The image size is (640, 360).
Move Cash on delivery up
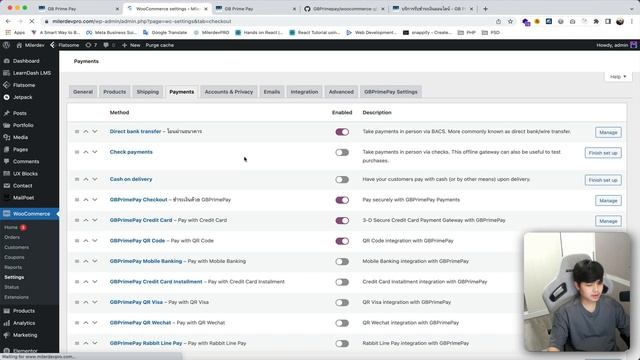click(x=86, y=179)
